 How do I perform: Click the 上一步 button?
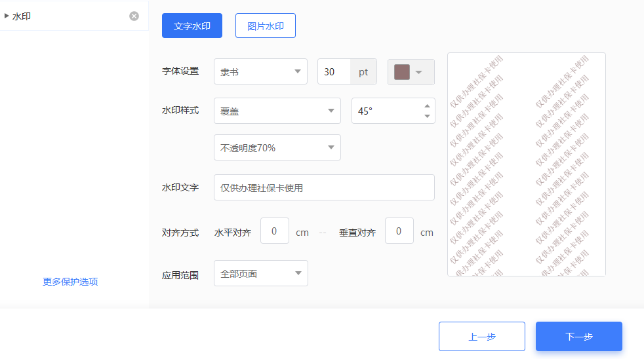482,337
